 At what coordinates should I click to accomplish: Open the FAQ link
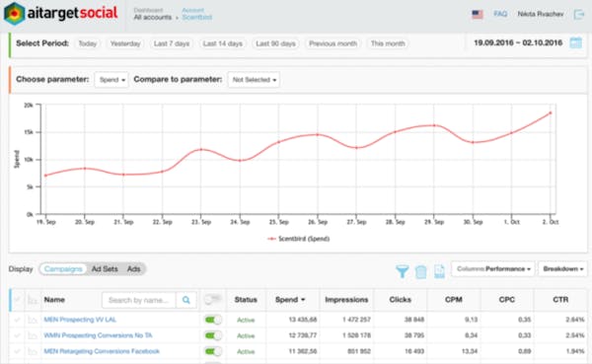[x=500, y=14]
